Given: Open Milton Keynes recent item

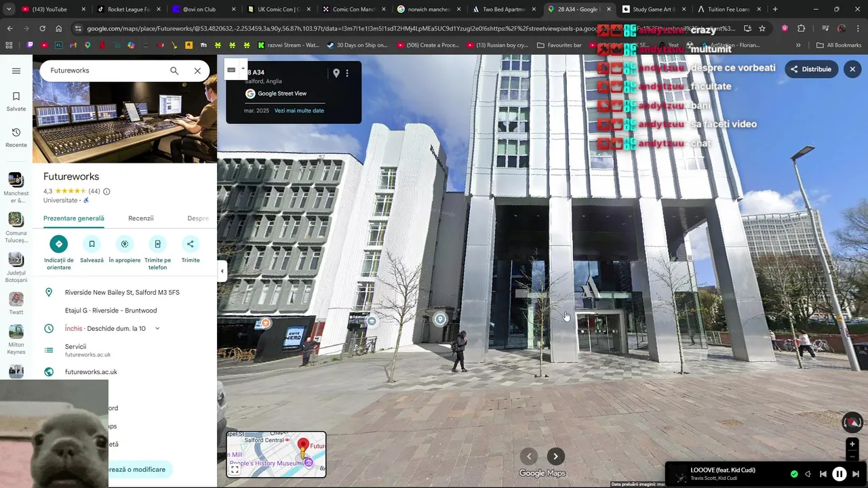Looking at the screenshot, I should (16, 340).
